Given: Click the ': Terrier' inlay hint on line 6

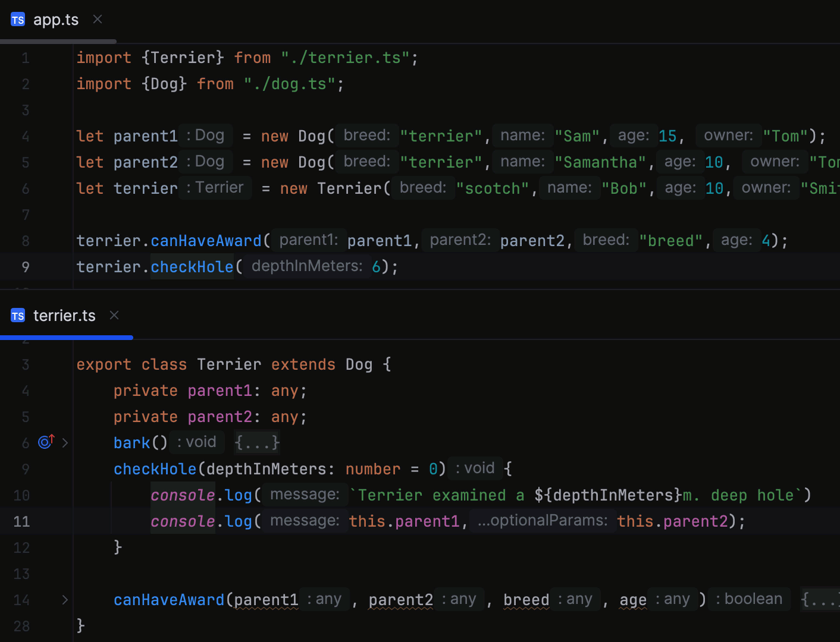Looking at the screenshot, I should pyautogui.click(x=215, y=188).
